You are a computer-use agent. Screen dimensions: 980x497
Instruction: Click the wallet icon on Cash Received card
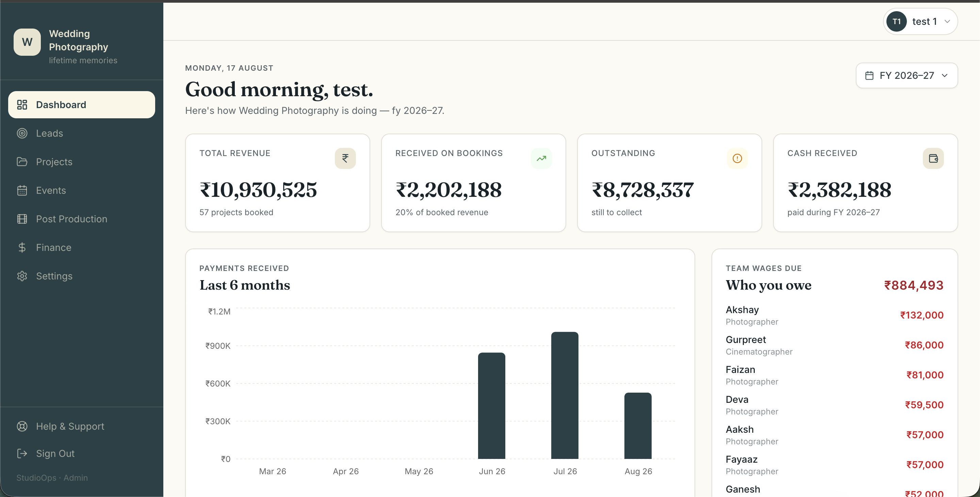(933, 158)
